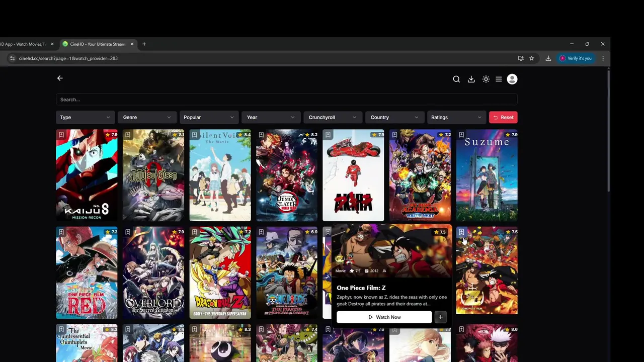Screen dimensions: 644x362
Task: Bookmark the One Piece Princess of Desert poster
Action: coord(261,232)
